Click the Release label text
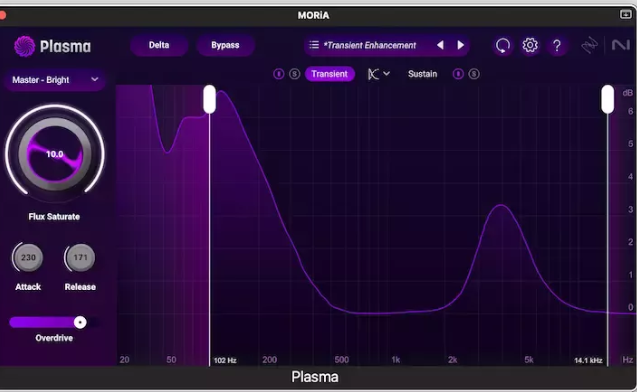The image size is (637, 392). point(80,287)
